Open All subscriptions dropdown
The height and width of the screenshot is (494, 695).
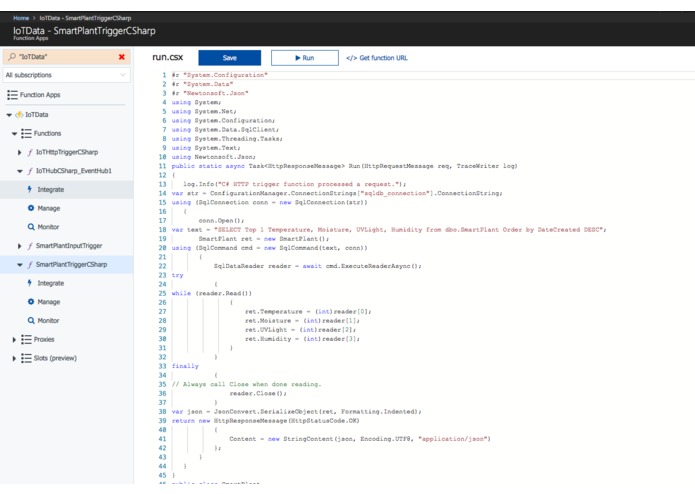point(66,75)
